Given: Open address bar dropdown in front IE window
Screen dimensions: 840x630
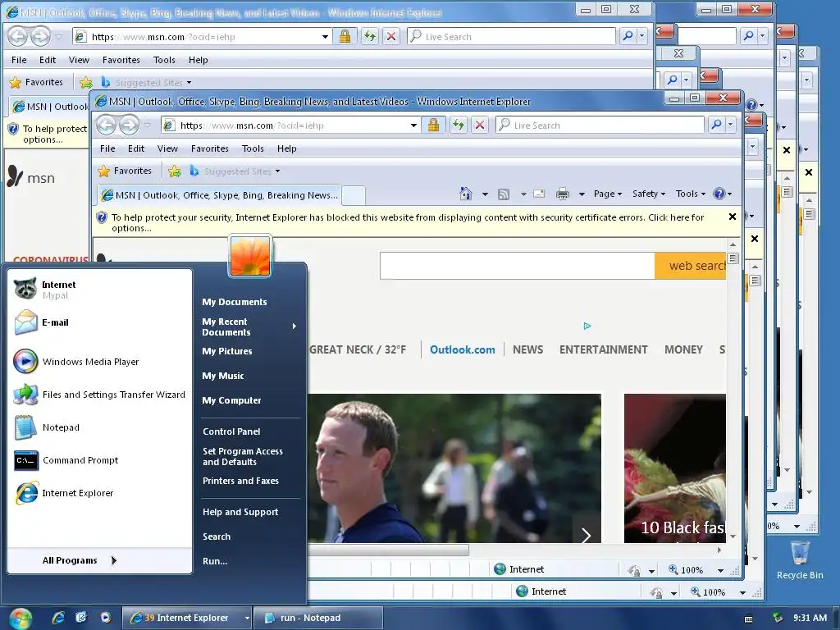Looking at the screenshot, I should pyautogui.click(x=413, y=126).
